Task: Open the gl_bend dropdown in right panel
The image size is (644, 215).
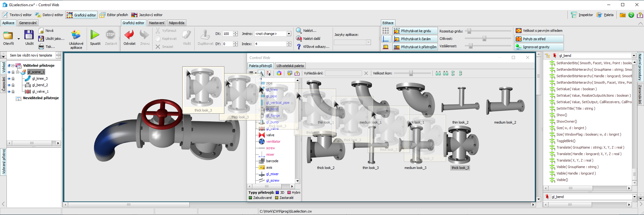Action: point(634,56)
